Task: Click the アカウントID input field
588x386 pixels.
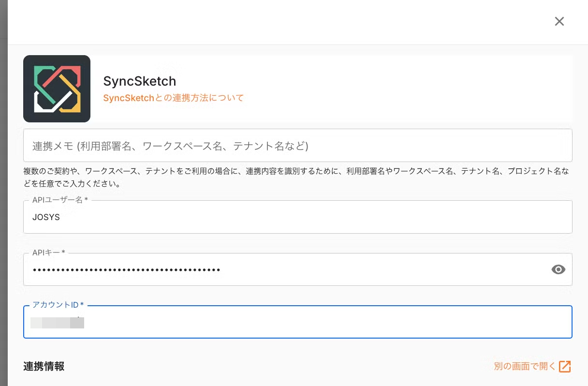Action: pos(297,322)
